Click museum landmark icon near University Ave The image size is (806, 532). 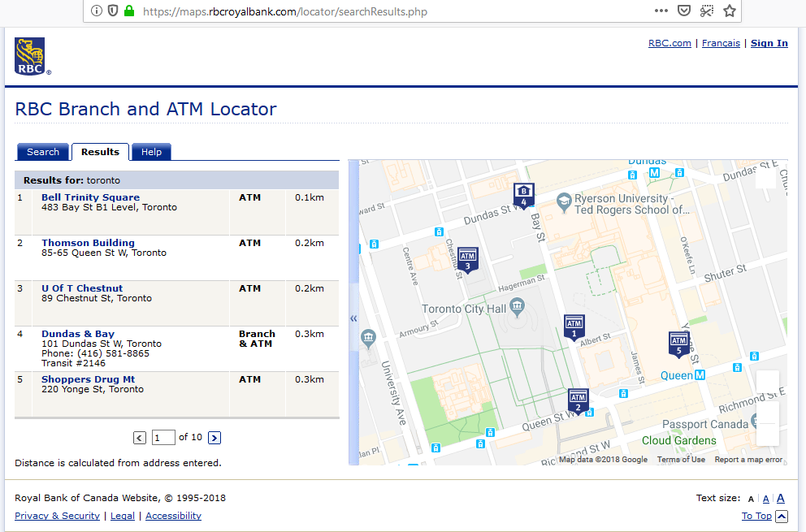coord(368,338)
